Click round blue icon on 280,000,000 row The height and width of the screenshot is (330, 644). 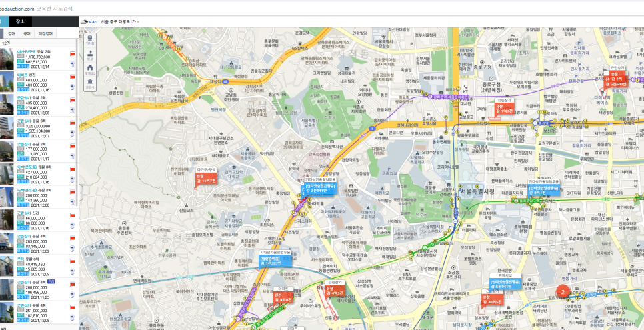[72, 202]
